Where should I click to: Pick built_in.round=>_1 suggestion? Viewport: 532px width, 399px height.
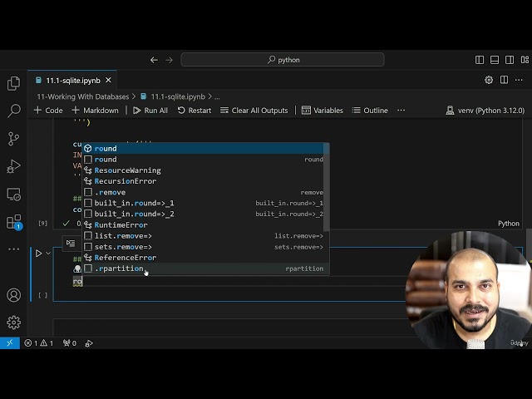pos(203,203)
